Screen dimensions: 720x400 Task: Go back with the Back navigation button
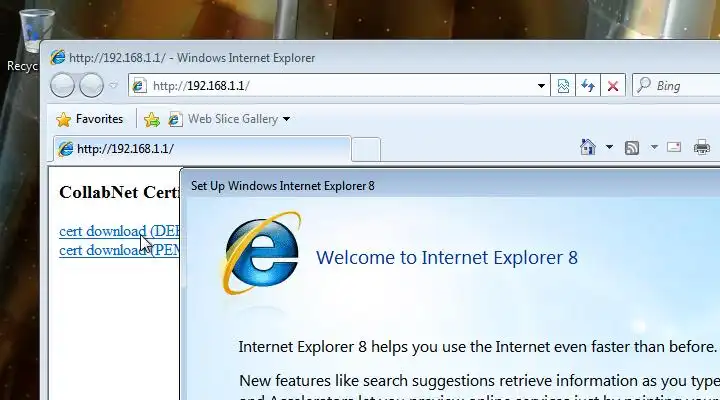(x=62, y=85)
